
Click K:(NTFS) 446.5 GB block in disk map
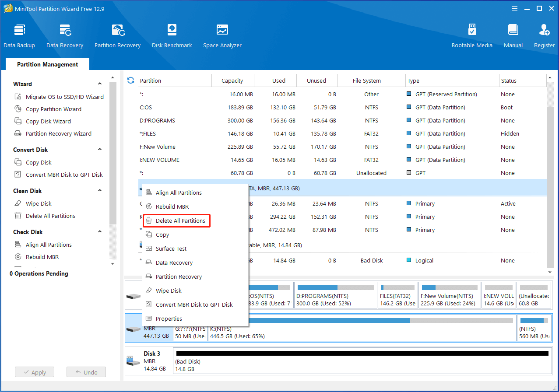[362, 328]
